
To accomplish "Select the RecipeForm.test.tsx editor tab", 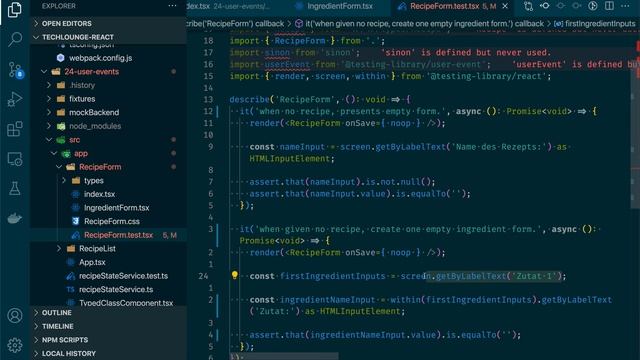I will pyautogui.click(x=444, y=6).
